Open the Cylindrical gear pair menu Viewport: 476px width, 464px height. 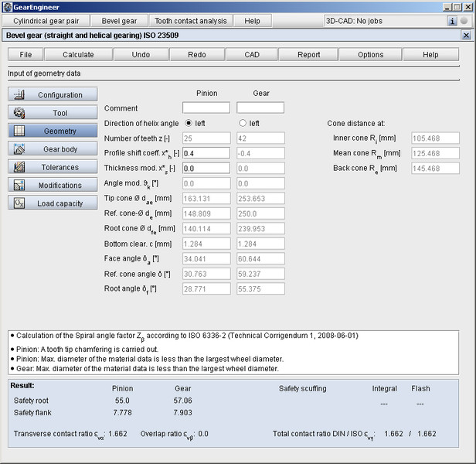51,21
